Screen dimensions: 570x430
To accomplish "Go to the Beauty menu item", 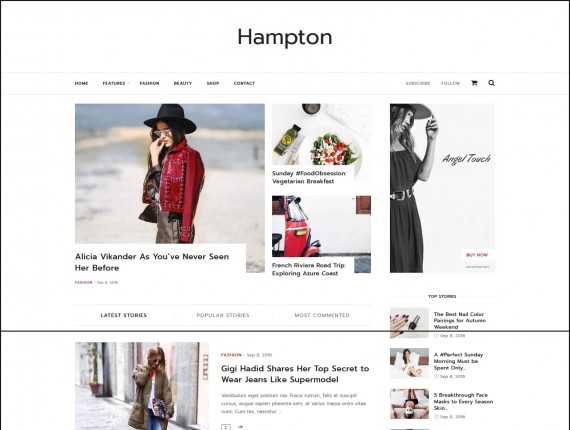I will point(183,83).
